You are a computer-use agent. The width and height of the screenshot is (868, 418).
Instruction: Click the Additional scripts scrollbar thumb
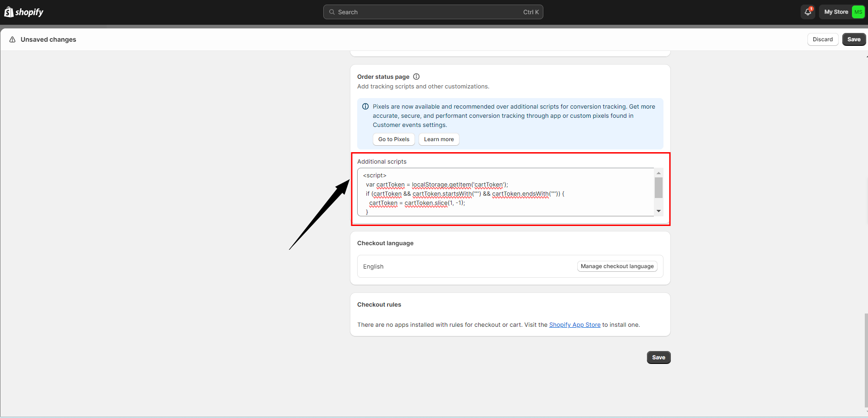tap(658, 187)
